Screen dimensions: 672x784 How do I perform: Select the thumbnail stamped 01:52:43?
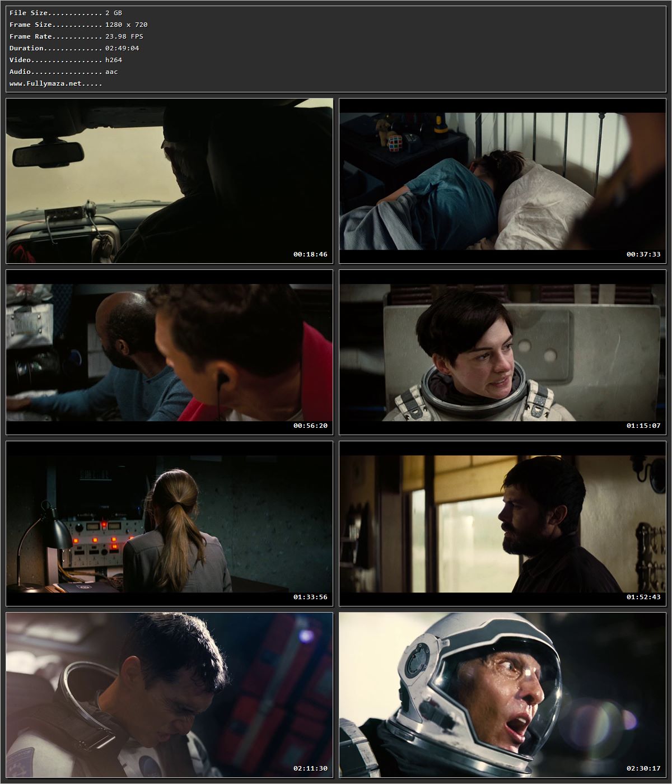(502, 524)
